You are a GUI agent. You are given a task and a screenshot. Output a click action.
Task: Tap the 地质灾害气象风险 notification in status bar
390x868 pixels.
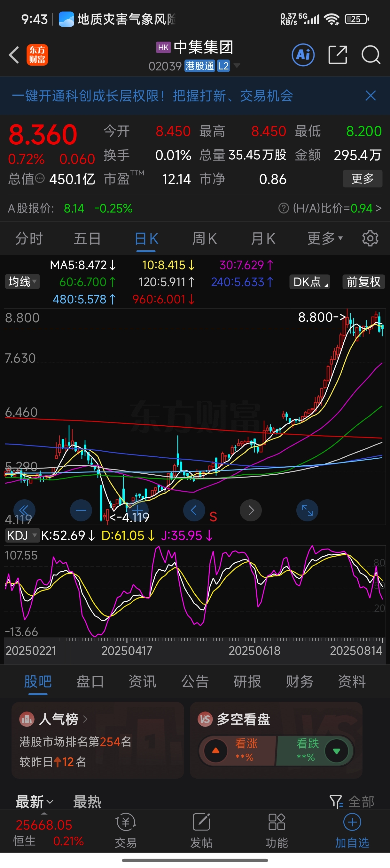pyautogui.click(x=117, y=19)
